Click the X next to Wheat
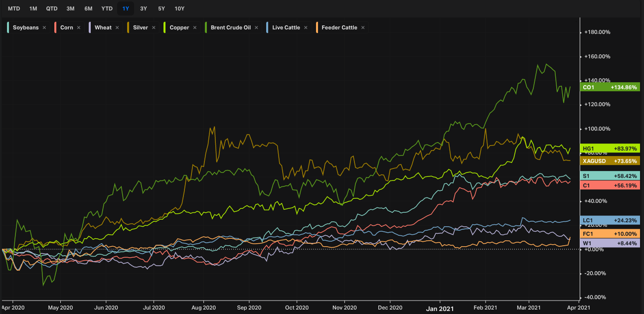 point(117,28)
